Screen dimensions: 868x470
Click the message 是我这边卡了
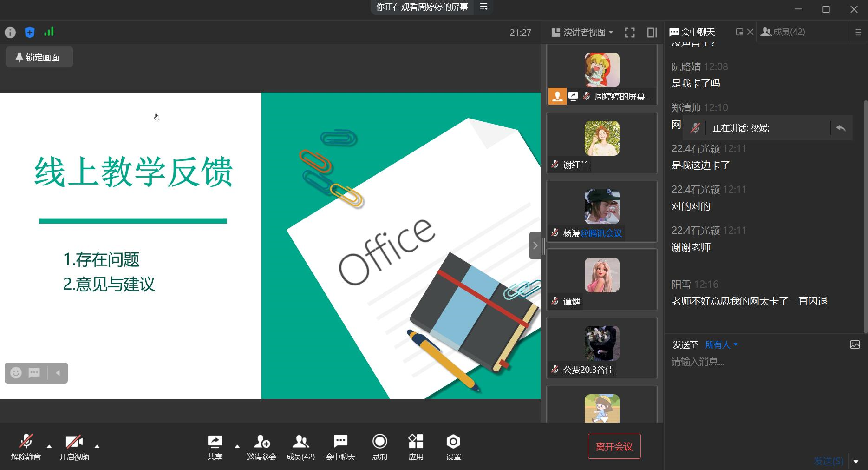tap(701, 165)
